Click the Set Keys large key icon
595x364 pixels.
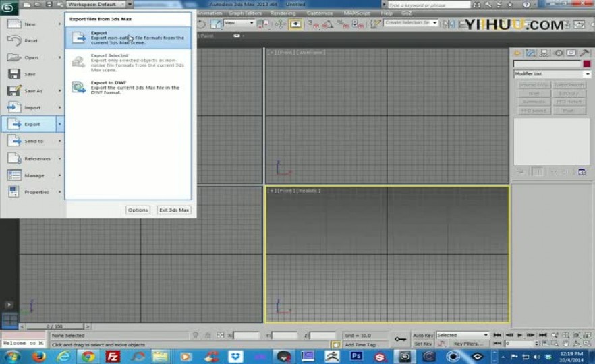(400, 339)
